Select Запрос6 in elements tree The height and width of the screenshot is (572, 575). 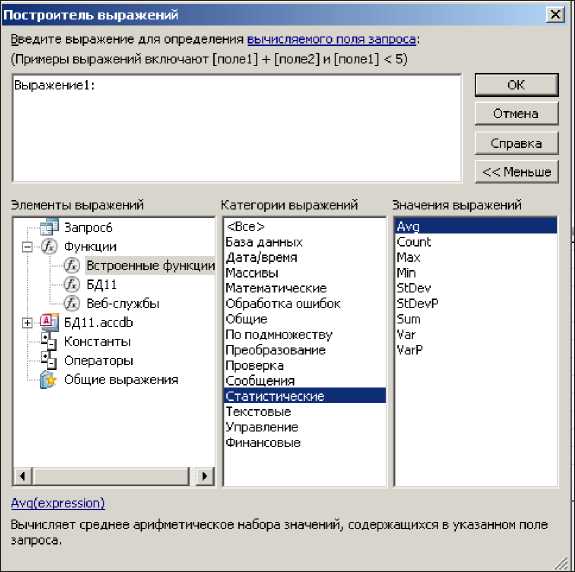tap(88, 227)
